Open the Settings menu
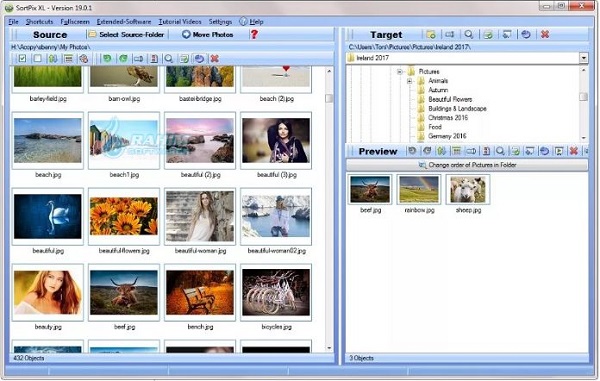 coord(220,22)
